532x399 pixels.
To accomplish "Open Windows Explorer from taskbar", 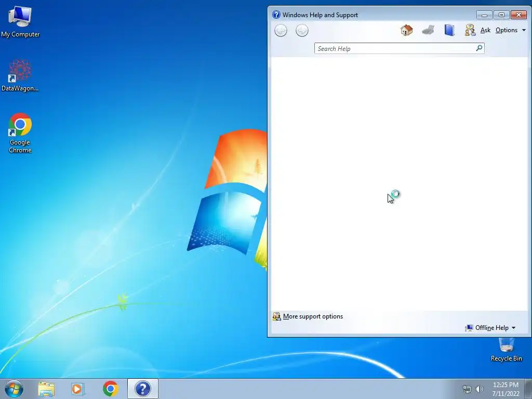I will coord(46,389).
